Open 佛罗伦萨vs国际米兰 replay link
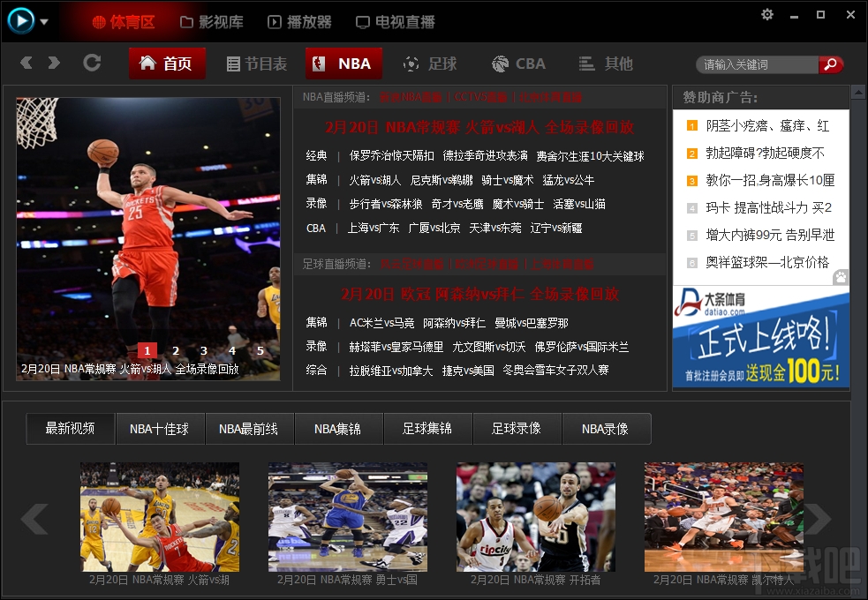This screenshot has height=600, width=868. (582, 347)
